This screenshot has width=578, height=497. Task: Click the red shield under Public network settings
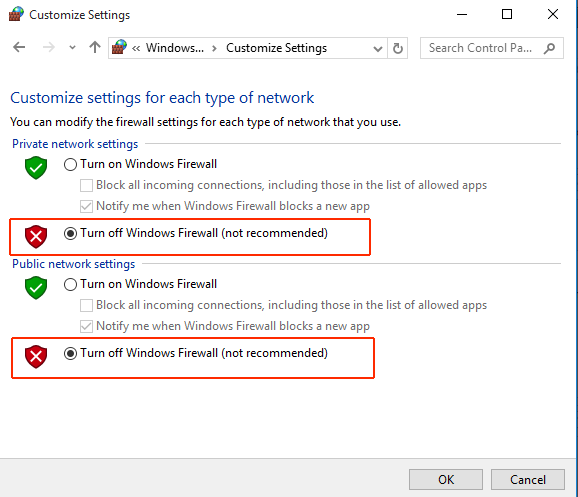[x=36, y=357]
